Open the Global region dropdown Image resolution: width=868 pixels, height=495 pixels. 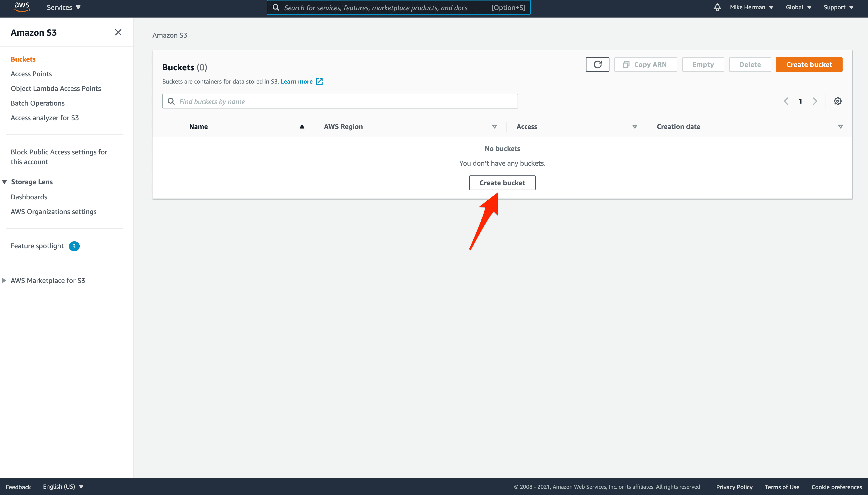tap(798, 7)
